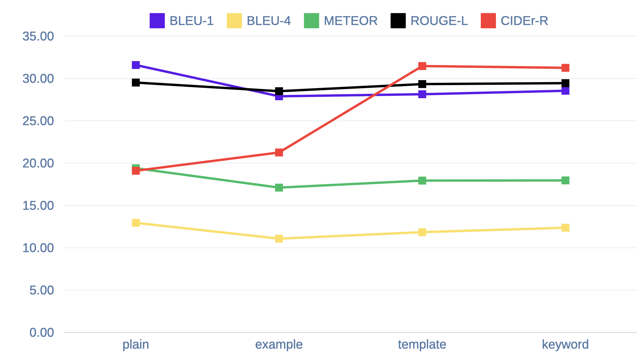
Task: Toggle the BLEU-1 series via its legend text
Action: tap(191, 21)
